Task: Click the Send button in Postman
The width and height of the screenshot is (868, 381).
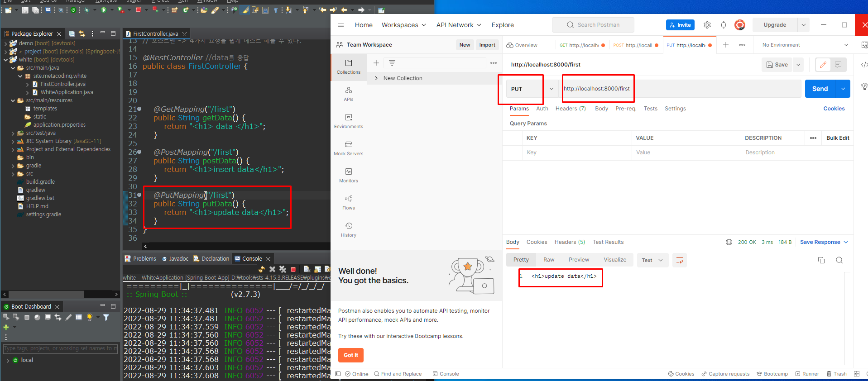Action: click(820, 89)
